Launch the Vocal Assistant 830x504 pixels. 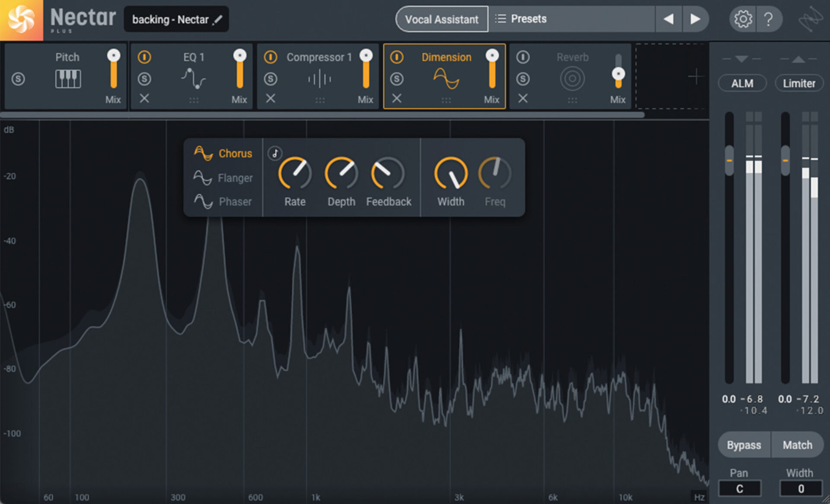(x=441, y=19)
